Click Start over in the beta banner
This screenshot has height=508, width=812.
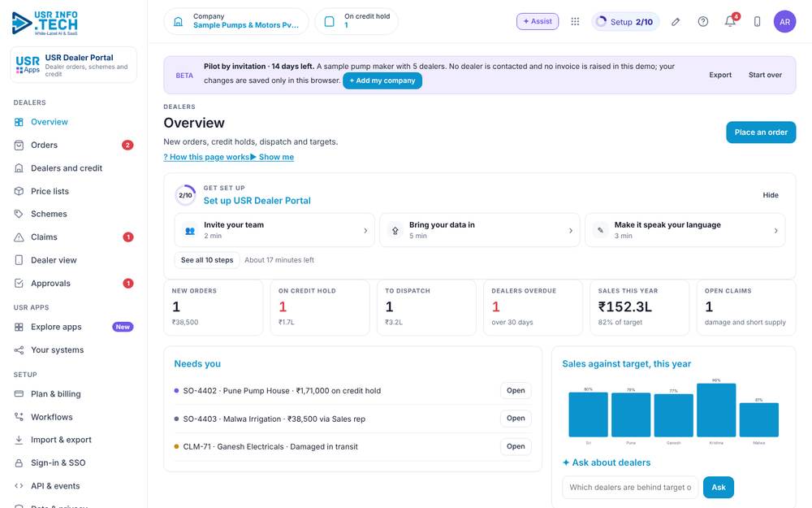pos(765,75)
